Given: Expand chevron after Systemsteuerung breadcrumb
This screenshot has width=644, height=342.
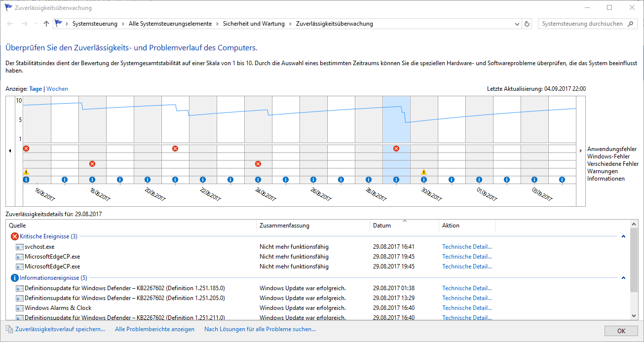Looking at the screenshot, I should pyautogui.click(x=123, y=24).
